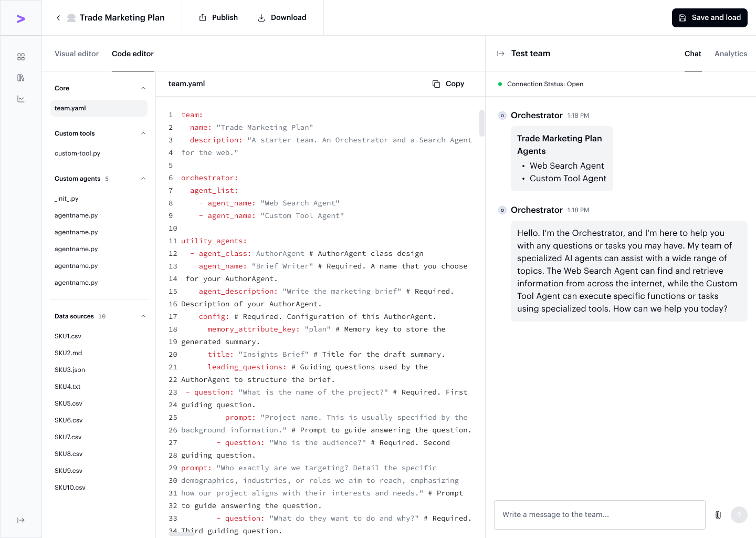The width and height of the screenshot is (756, 538).
Task: Click the Trade Marketing Plan title
Action: [x=122, y=18]
